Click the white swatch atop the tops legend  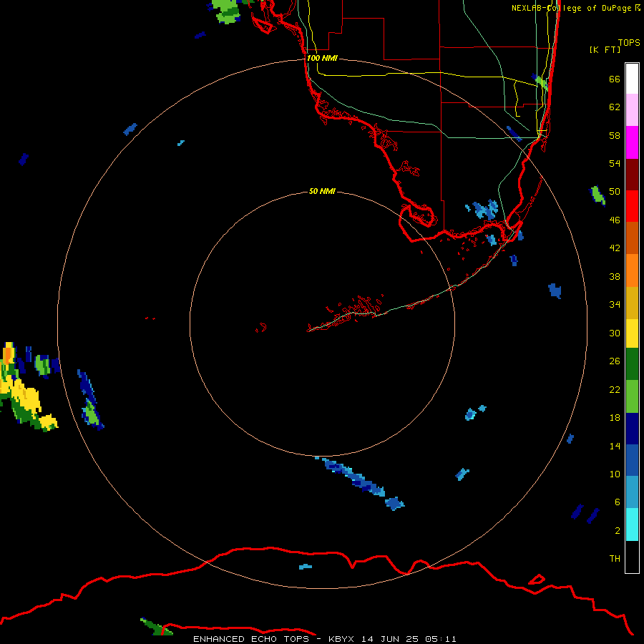point(632,79)
